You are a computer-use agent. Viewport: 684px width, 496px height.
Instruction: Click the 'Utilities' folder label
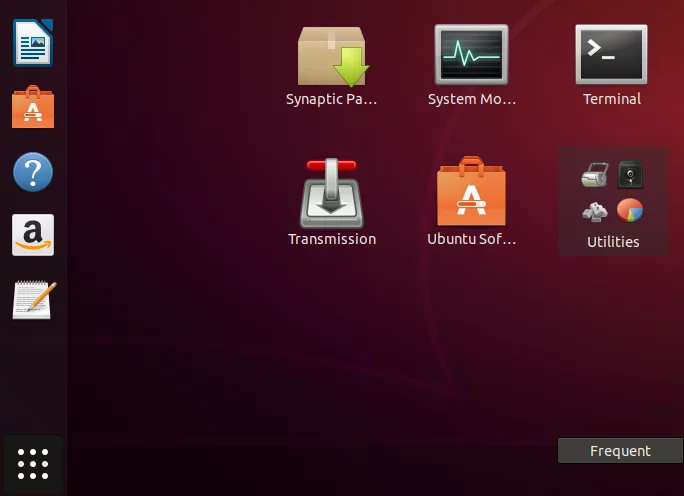(613, 242)
